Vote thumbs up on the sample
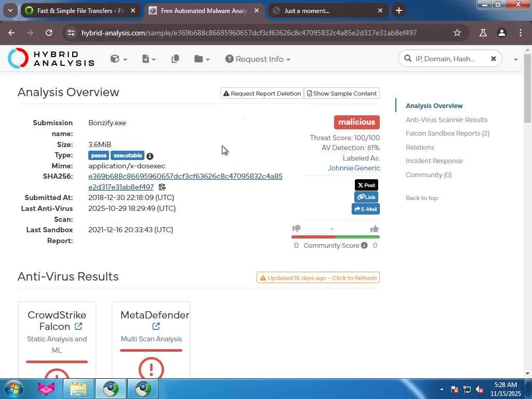The height and width of the screenshot is (399, 532). coord(375,229)
